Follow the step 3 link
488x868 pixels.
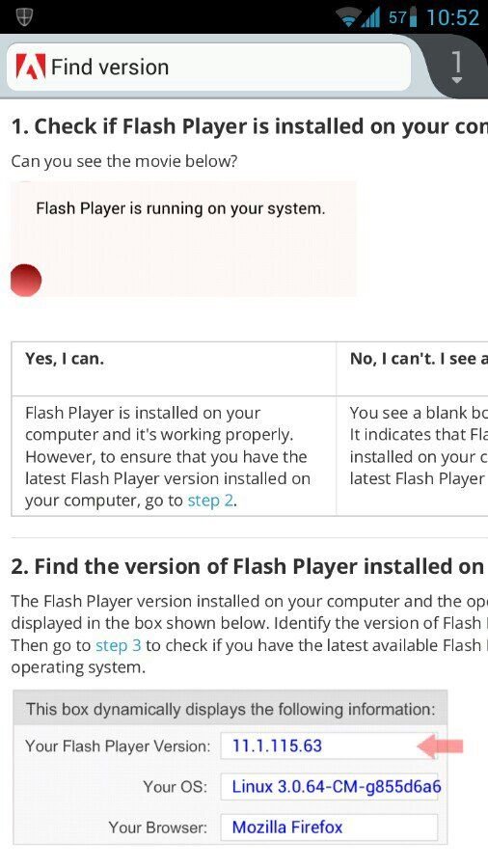point(119,645)
